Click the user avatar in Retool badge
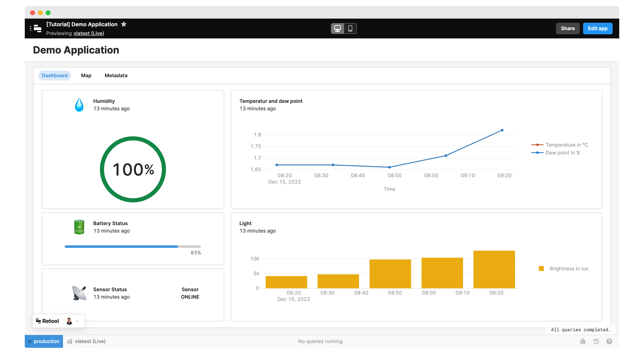 point(69,321)
